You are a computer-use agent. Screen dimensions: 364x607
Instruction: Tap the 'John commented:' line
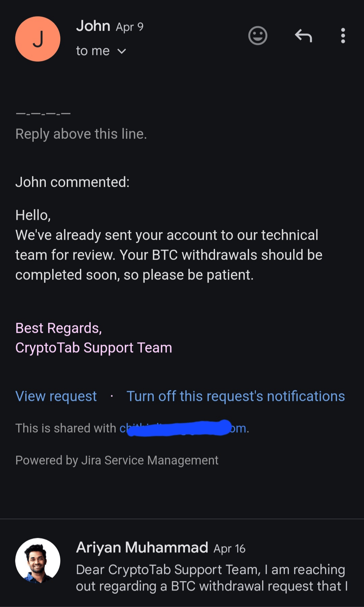pos(72,182)
